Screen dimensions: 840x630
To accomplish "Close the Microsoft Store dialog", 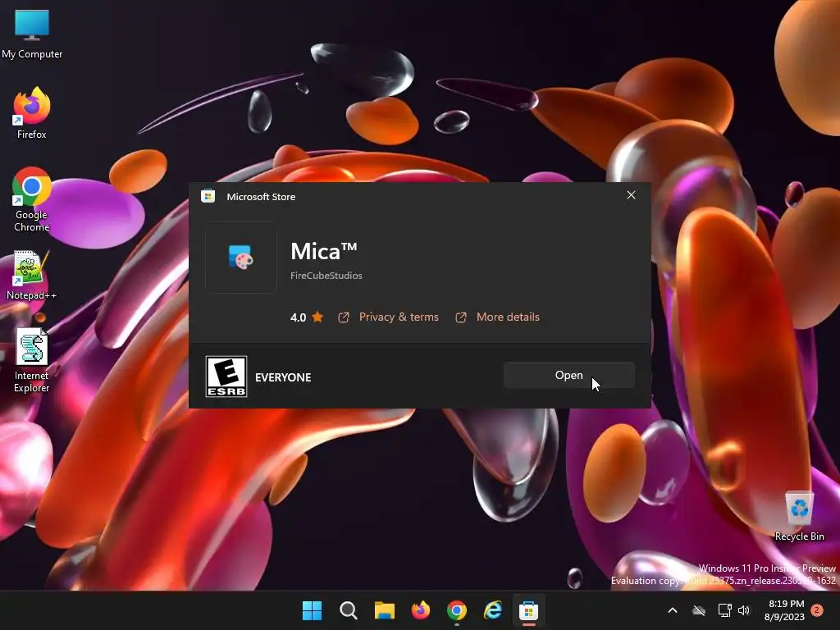I will click(x=631, y=195).
